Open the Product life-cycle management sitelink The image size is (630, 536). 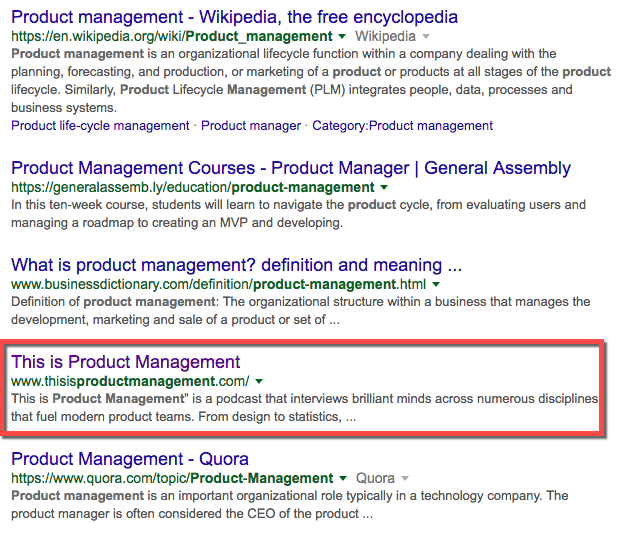100,126
